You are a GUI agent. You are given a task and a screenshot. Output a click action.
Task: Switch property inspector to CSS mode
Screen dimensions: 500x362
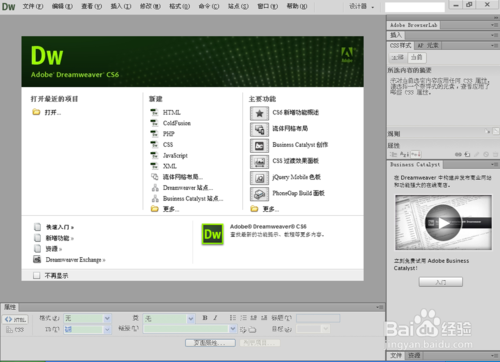pyautogui.click(x=15, y=330)
